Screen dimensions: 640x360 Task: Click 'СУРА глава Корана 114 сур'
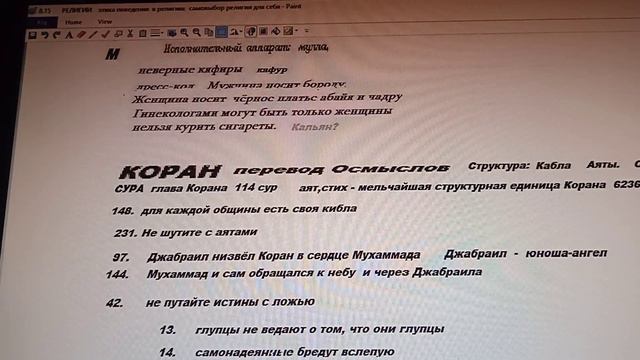[196, 188]
